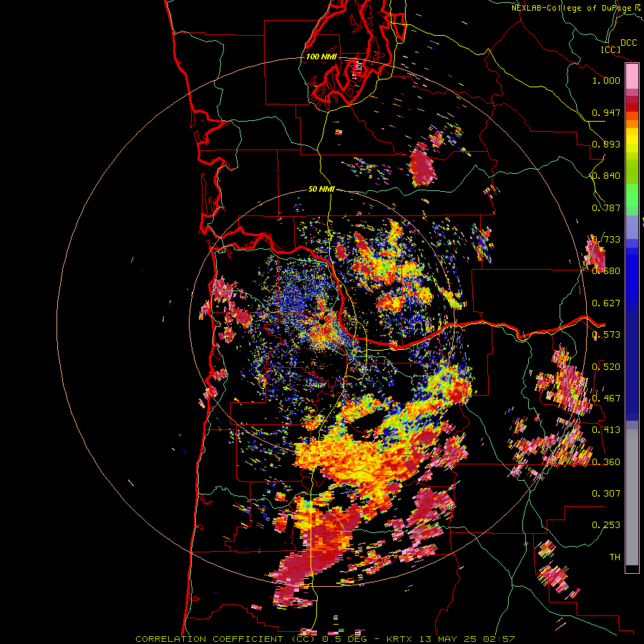Click the 0.680 scale label

coord(606,271)
